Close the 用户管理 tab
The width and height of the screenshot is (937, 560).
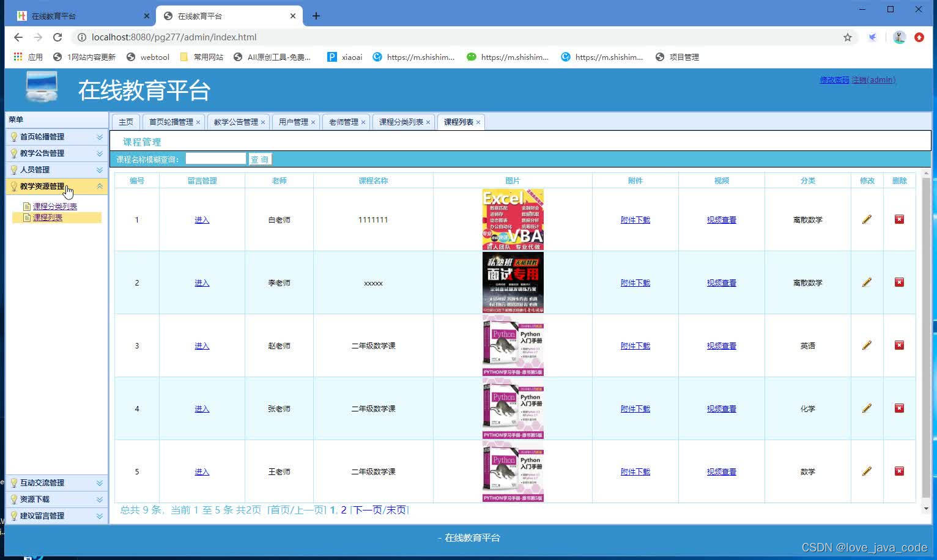click(x=313, y=122)
